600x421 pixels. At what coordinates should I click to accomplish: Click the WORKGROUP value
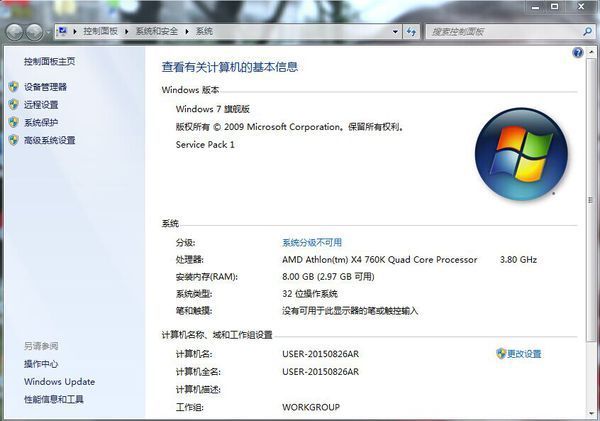coord(311,407)
